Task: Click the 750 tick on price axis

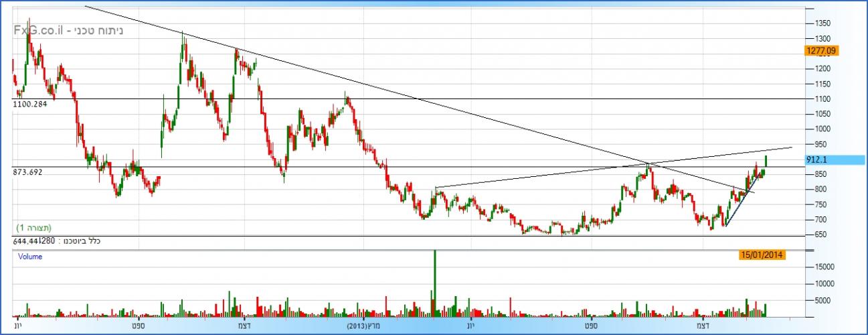Action: point(820,204)
